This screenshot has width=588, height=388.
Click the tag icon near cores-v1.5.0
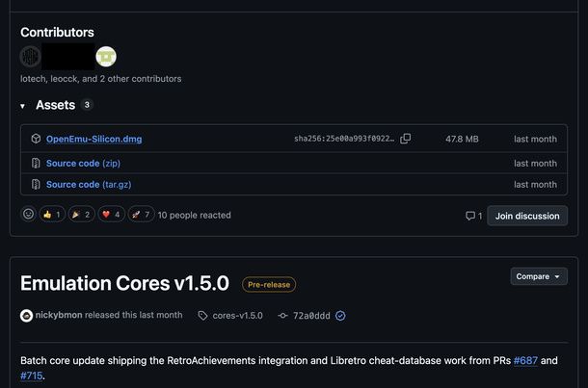point(202,316)
